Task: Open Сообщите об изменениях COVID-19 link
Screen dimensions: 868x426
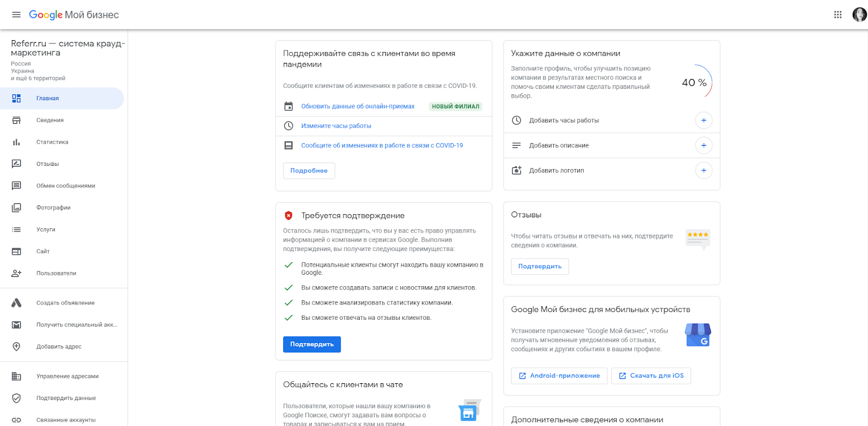Action: [382, 145]
